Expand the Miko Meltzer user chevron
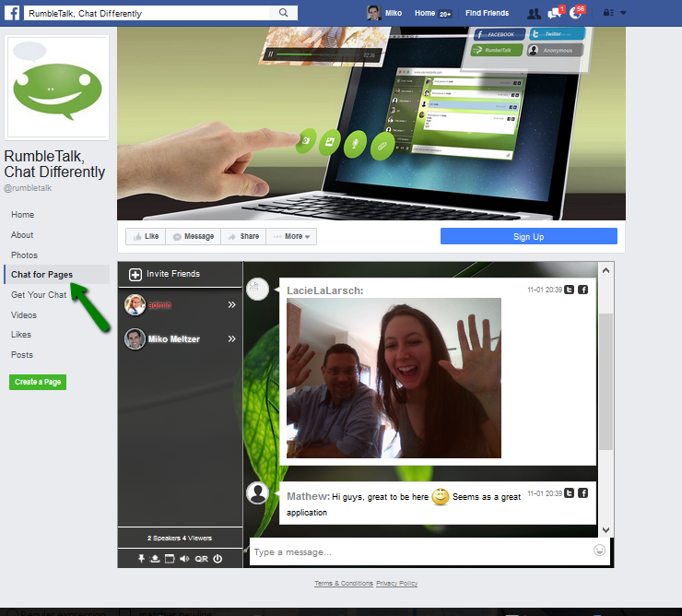 click(232, 338)
